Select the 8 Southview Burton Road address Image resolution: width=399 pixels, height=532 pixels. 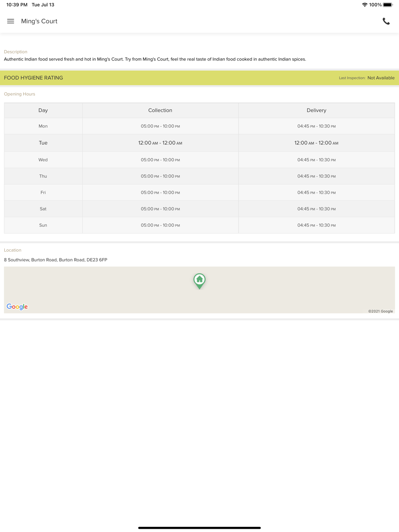tap(55, 260)
